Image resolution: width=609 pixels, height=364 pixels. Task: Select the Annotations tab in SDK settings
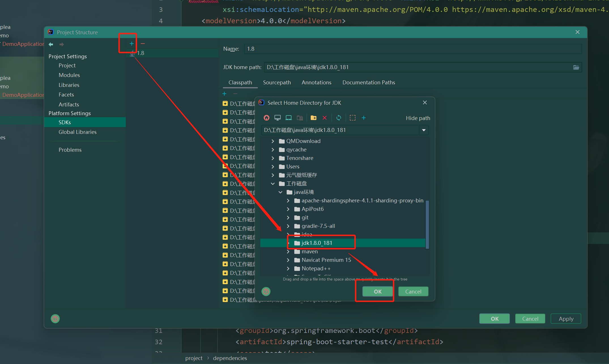click(x=316, y=82)
